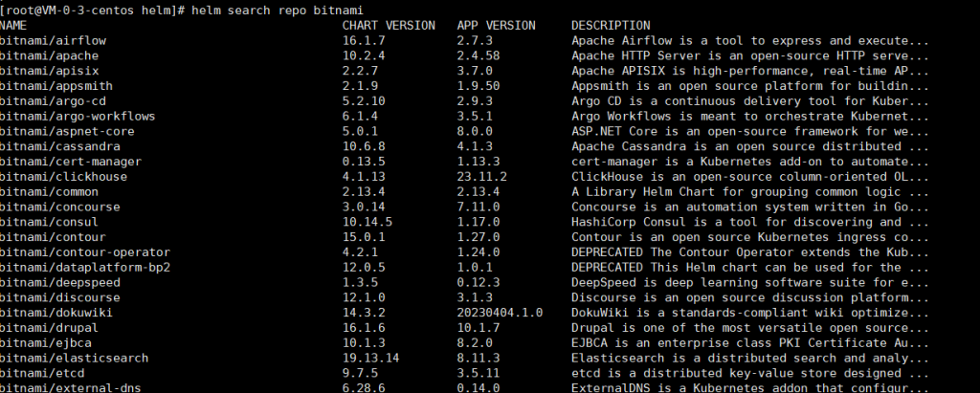Click app version 20230404.1.0 of dokuwiki
The image size is (980, 393).
coord(499,312)
